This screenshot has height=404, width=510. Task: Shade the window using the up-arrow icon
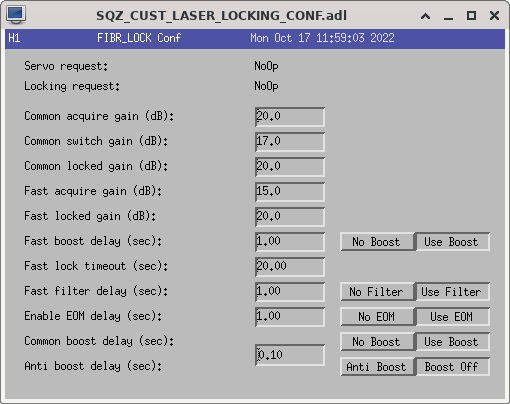click(425, 16)
